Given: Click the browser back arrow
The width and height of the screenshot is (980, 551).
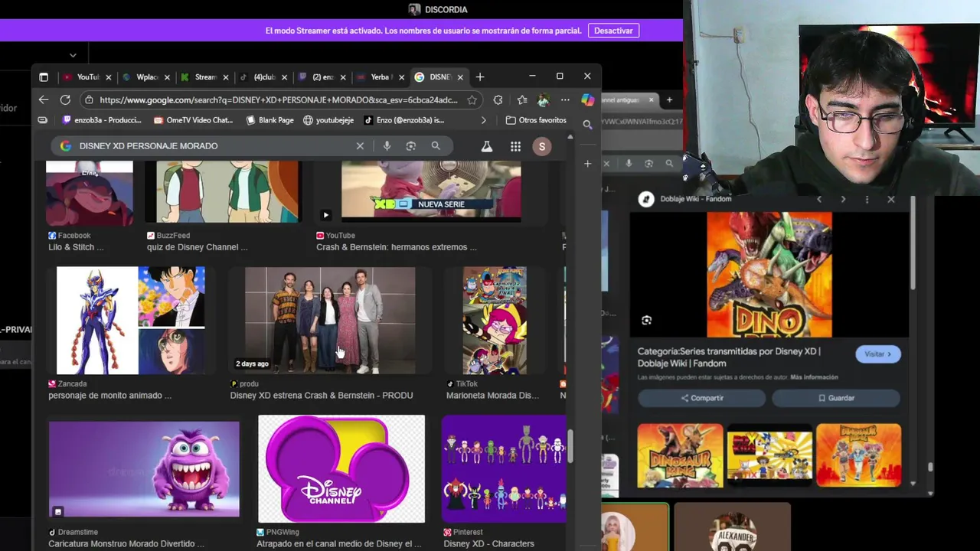Looking at the screenshot, I should (x=44, y=99).
